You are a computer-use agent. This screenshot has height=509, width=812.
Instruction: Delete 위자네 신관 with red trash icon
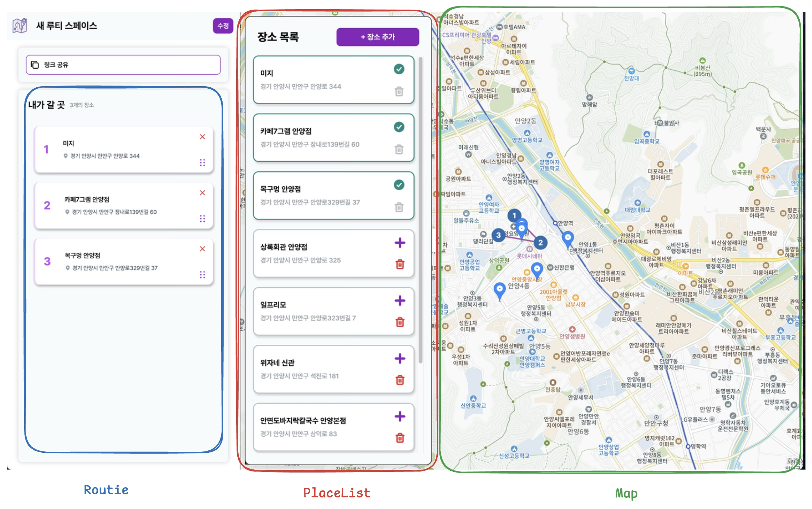pyautogui.click(x=400, y=380)
